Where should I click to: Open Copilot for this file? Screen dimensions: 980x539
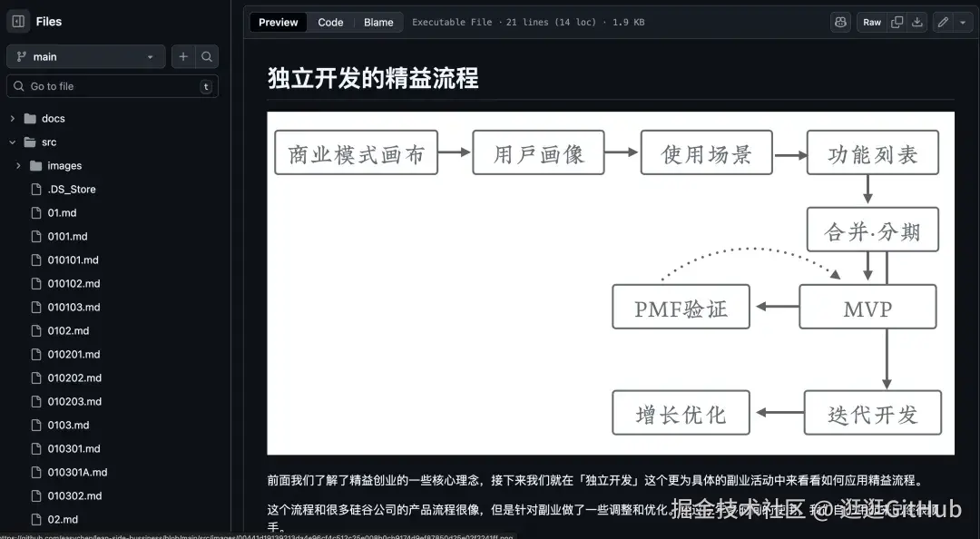click(x=839, y=21)
